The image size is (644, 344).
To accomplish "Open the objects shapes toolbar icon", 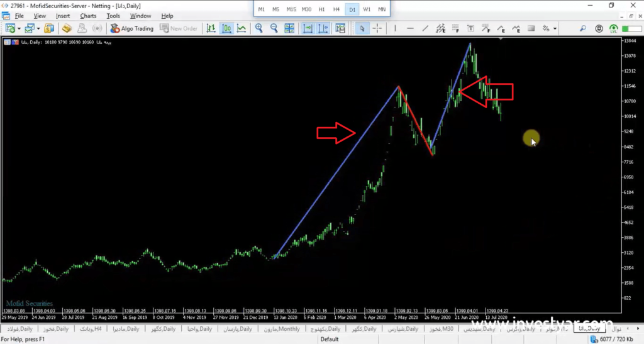I will (x=546, y=28).
